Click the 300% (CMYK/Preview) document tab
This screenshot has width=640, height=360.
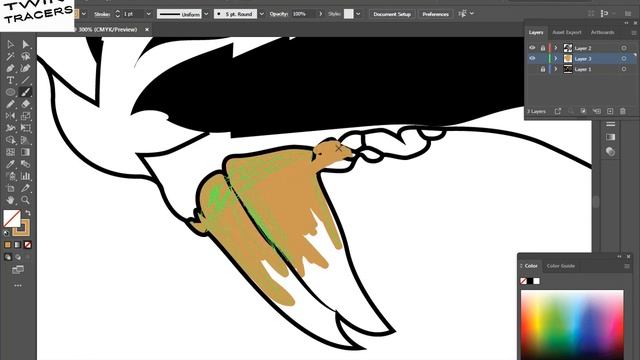[x=108, y=29]
